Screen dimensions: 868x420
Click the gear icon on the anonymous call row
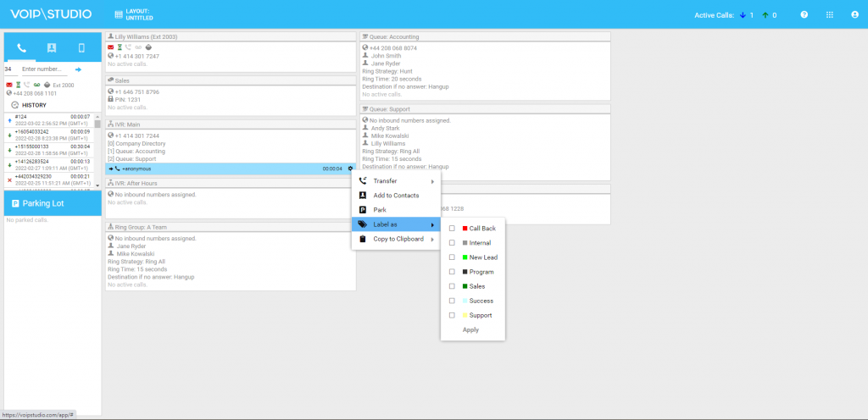350,169
